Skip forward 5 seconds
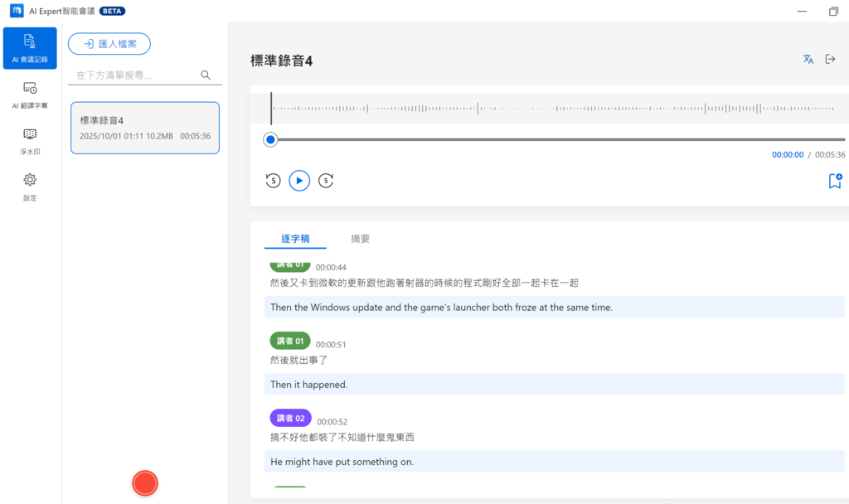This screenshot has width=849, height=504. (326, 181)
